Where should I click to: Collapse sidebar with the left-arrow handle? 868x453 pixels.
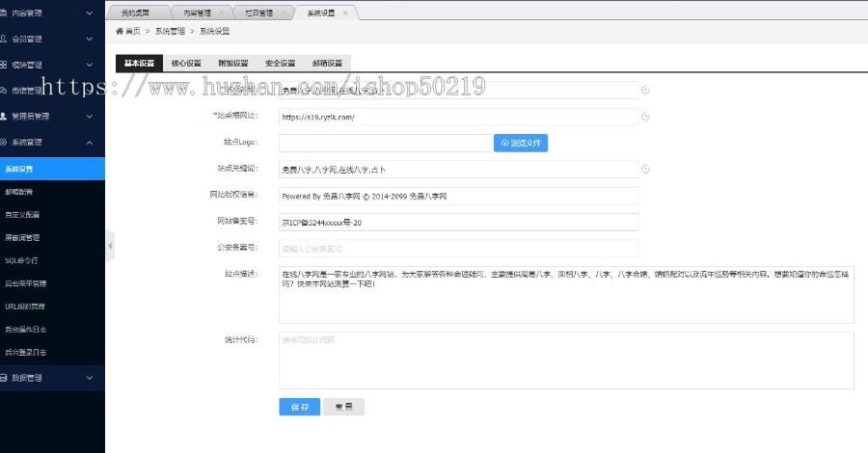(110, 245)
